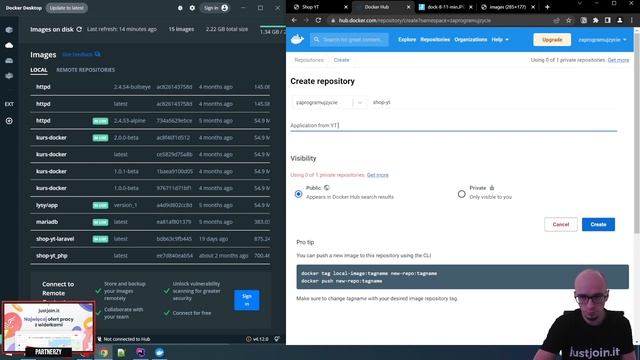Open Give feedback link beside Images

(x=81, y=54)
